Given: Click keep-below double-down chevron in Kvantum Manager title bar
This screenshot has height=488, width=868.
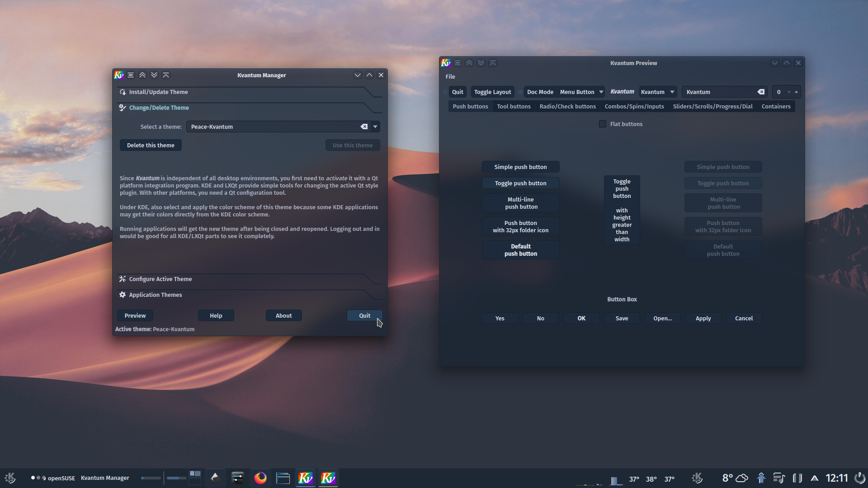Looking at the screenshot, I should 154,75.
